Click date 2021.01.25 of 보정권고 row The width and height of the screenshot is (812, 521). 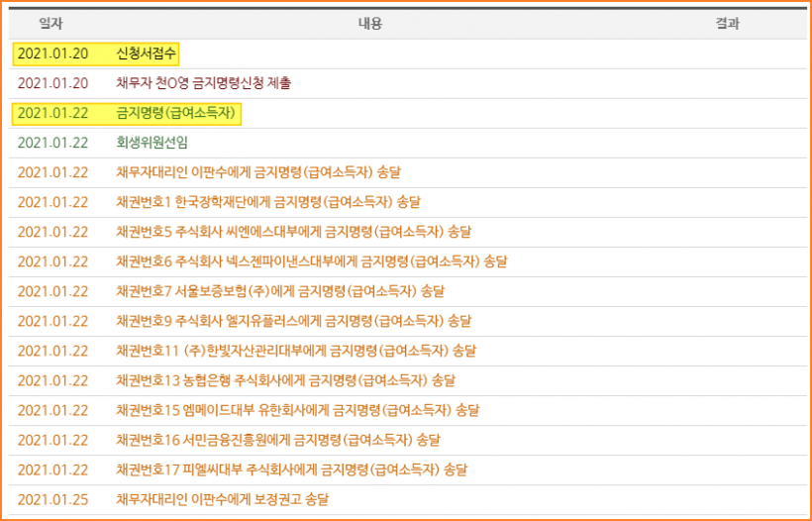click(52, 500)
